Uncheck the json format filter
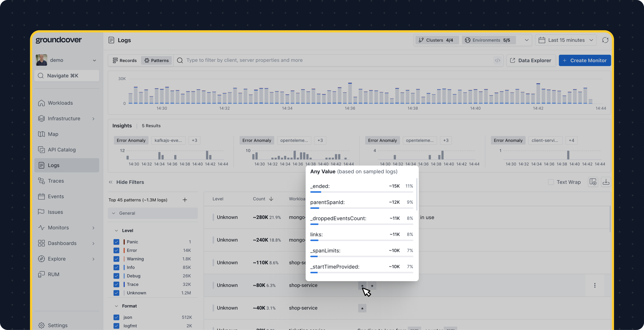The width and height of the screenshot is (644, 330). [116, 317]
